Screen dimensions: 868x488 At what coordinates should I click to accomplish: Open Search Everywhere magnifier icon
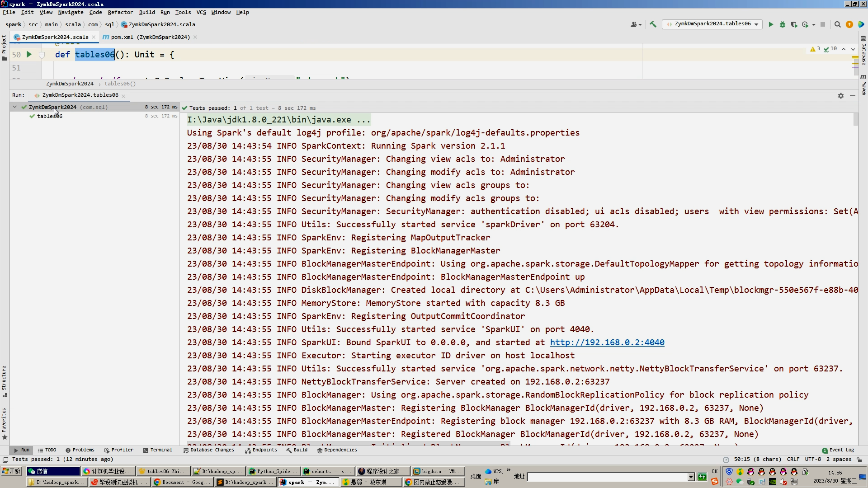[837, 24]
